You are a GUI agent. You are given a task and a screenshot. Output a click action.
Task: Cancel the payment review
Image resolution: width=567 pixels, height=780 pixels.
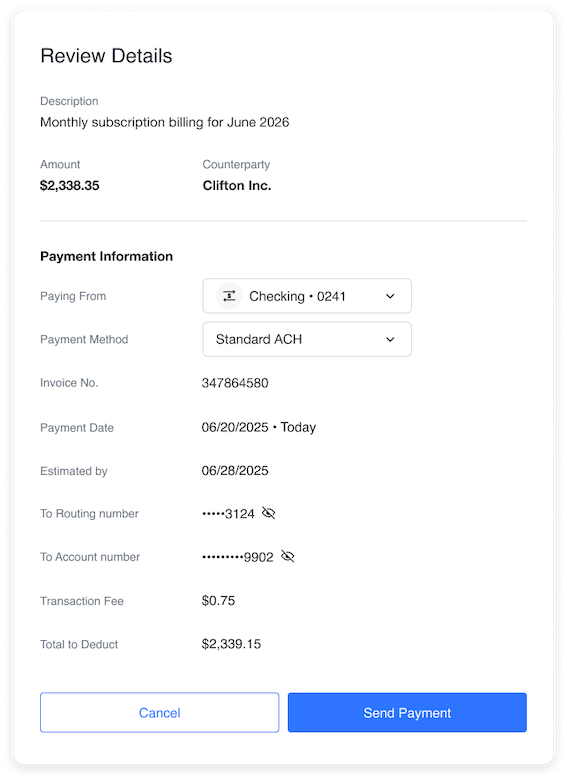(x=160, y=712)
